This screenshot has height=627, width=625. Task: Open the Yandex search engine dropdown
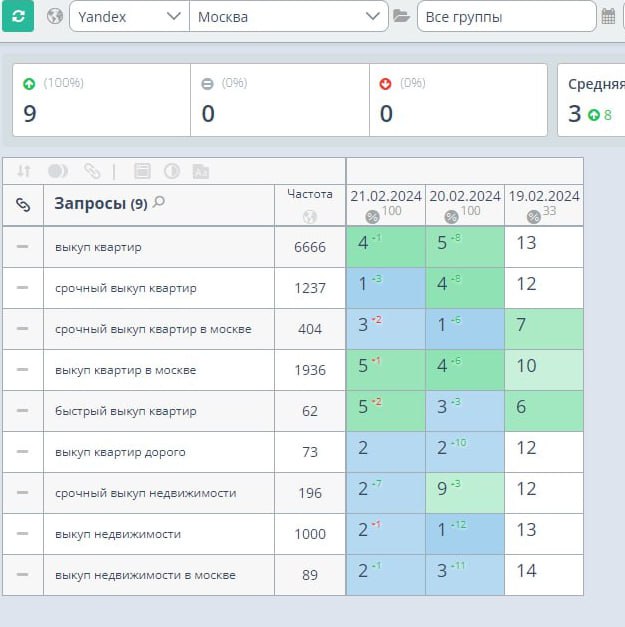(129, 16)
